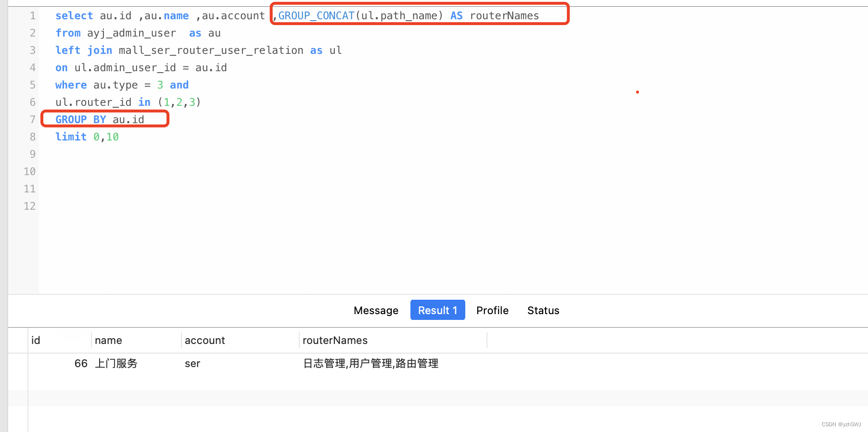Viewport: 868px width, 432px height.
Task: Select the cell with value 66
Action: (x=81, y=363)
